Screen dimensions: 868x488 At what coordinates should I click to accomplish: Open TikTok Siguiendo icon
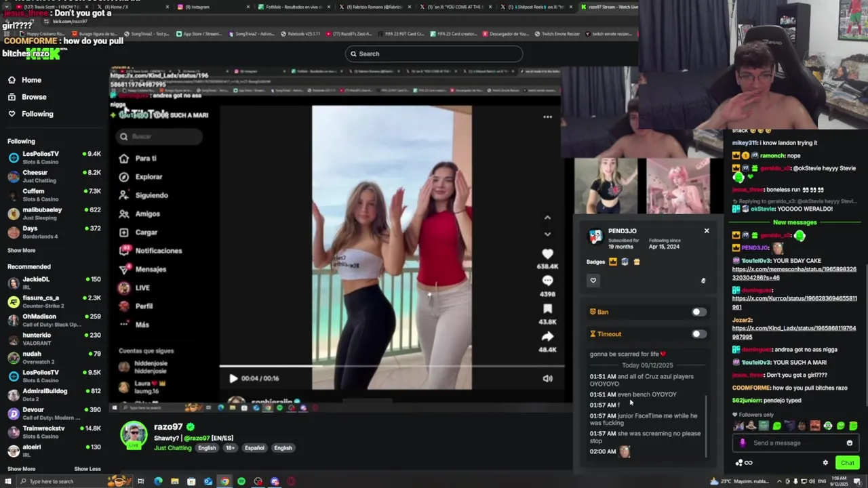(123, 195)
